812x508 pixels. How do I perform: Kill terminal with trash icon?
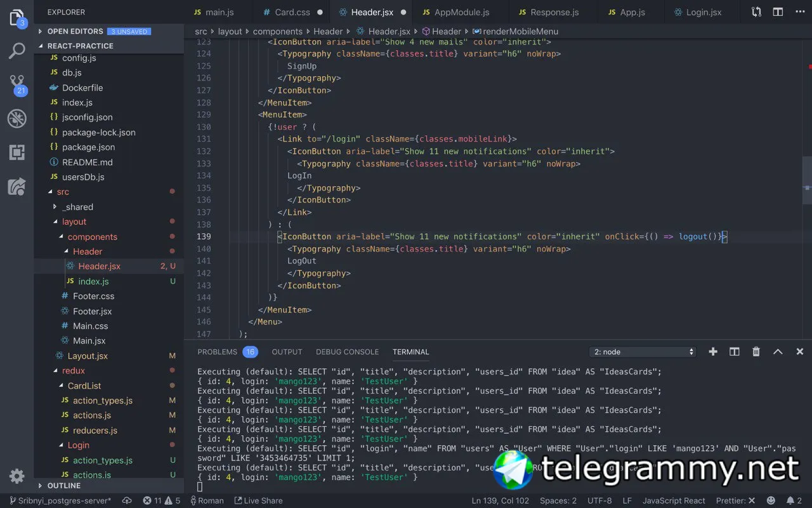756,352
